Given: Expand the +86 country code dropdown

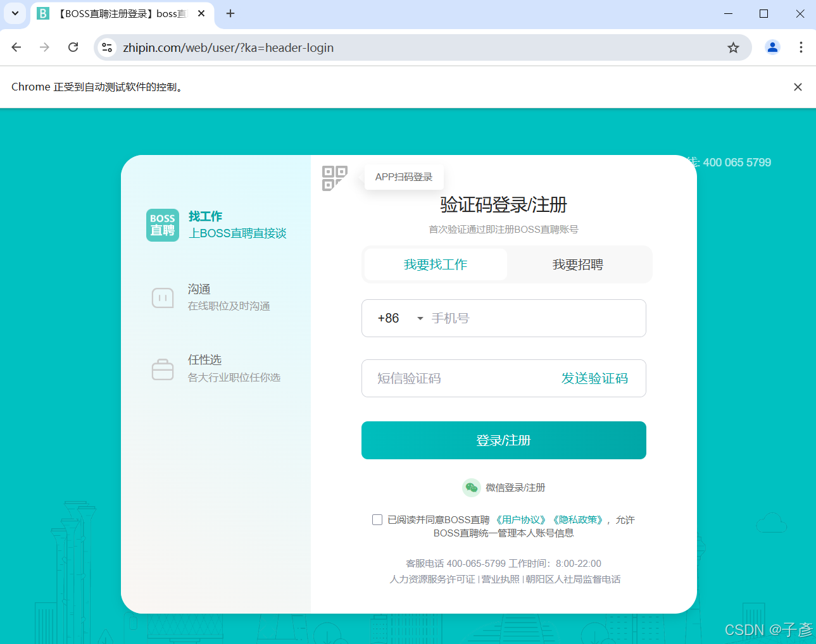Looking at the screenshot, I should 420,318.
